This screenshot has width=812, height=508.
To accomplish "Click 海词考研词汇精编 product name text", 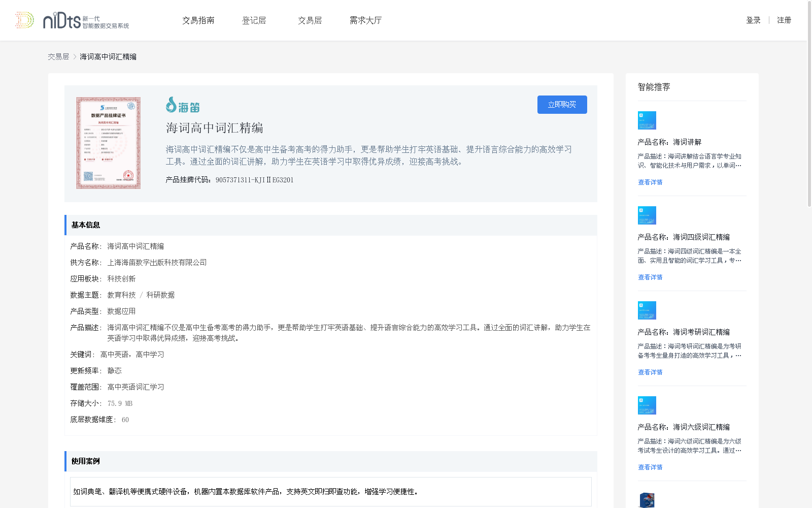I will pyautogui.click(x=701, y=332).
